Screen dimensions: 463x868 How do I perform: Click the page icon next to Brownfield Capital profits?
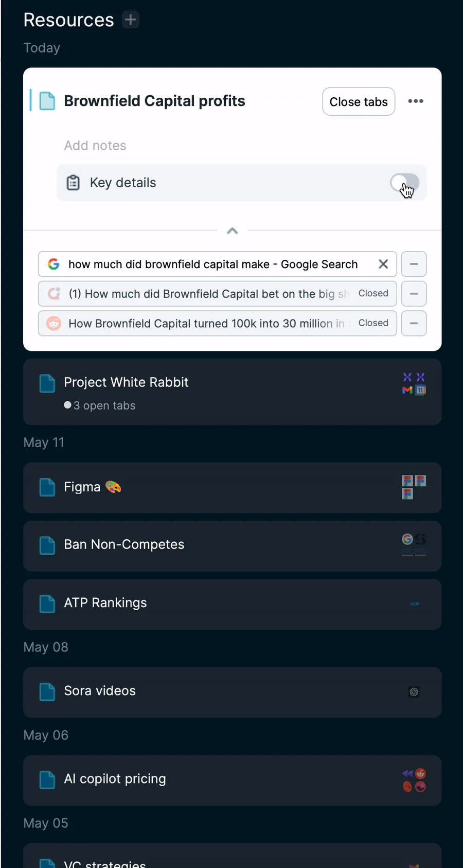(x=47, y=101)
